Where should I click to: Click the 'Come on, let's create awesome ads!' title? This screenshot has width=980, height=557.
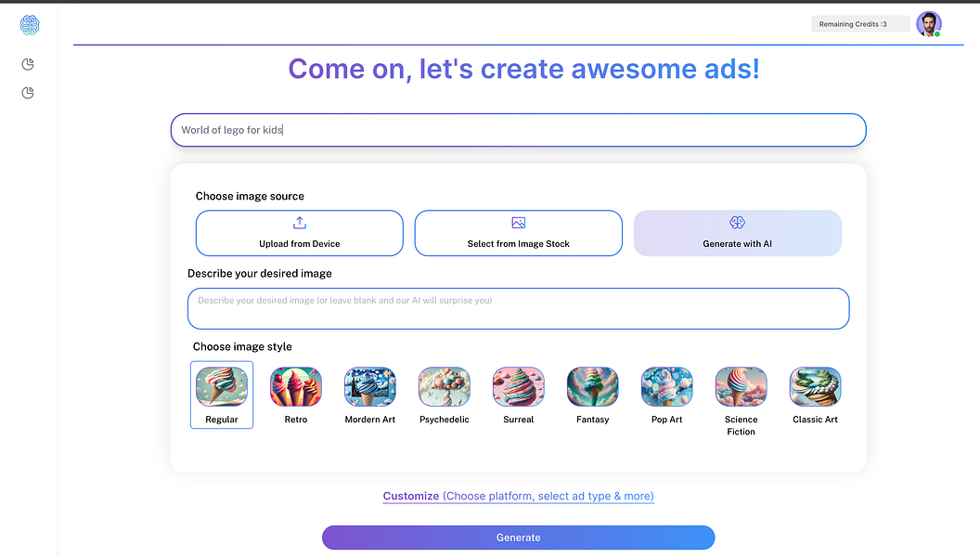click(x=523, y=69)
